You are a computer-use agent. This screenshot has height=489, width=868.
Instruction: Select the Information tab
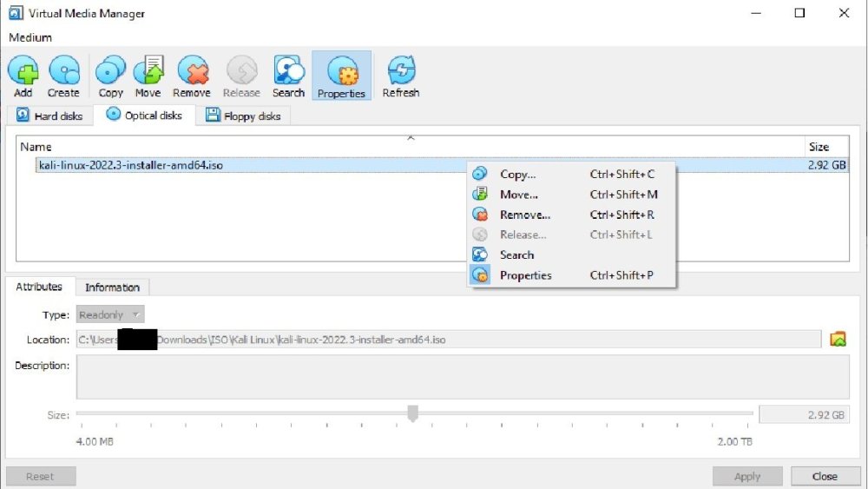point(112,287)
